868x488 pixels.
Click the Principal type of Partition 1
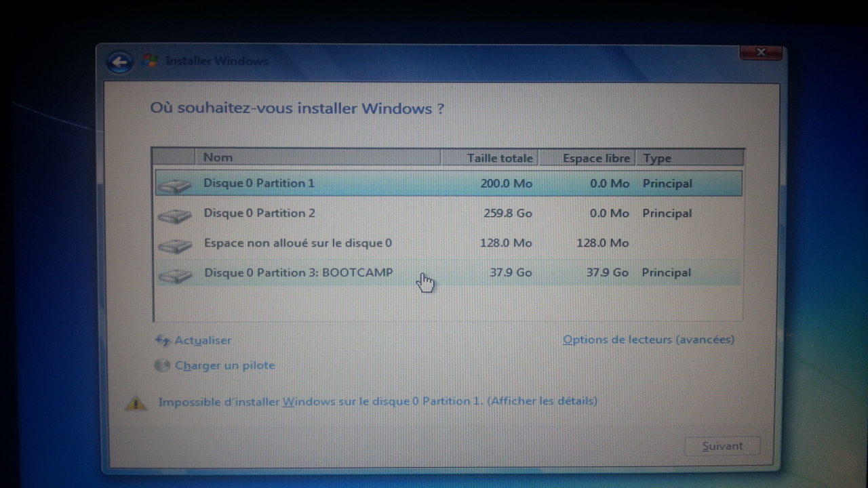pos(667,184)
